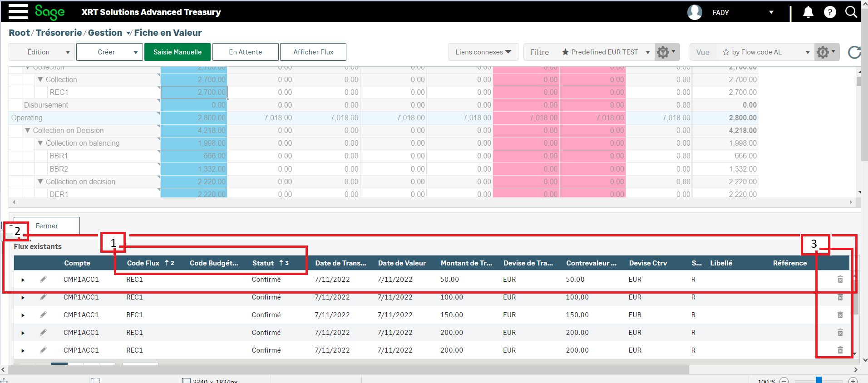Image resolution: width=868 pixels, height=383 pixels.
Task: Edit the first CMP1ACC1 row with pencil
Action: pyautogui.click(x=43, y=280)
